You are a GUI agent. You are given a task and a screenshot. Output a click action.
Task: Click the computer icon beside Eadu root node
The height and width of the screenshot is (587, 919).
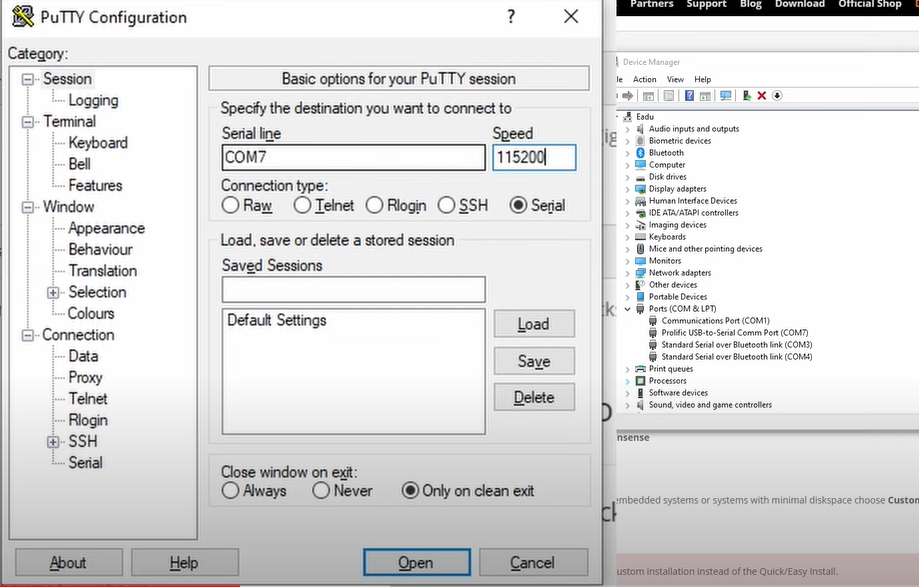(628, 117)
